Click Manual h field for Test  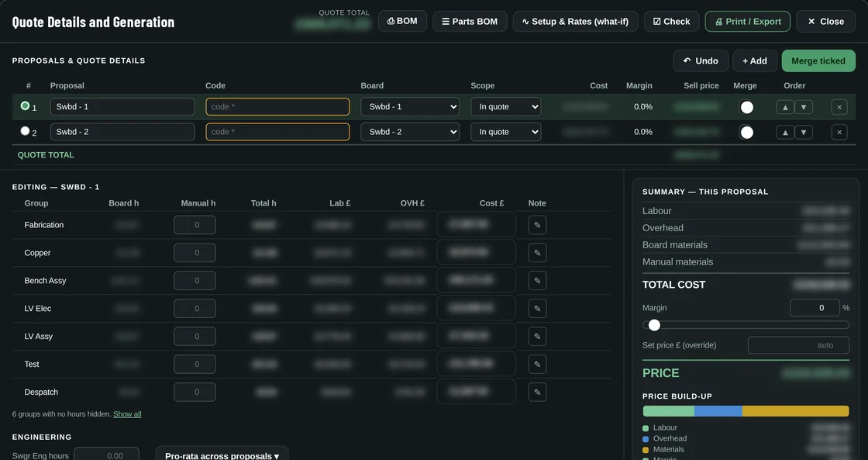pyautogui.click(x=195, y=364)
